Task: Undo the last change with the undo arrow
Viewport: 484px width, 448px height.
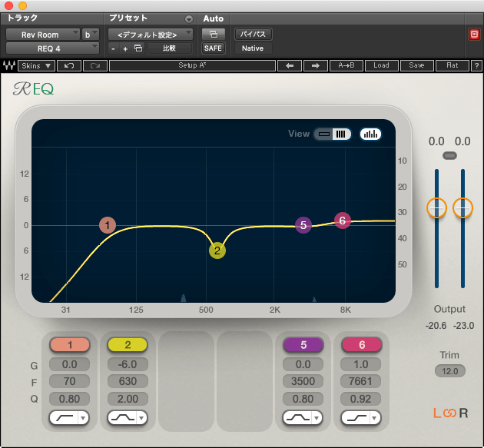Action: (68, 66)
